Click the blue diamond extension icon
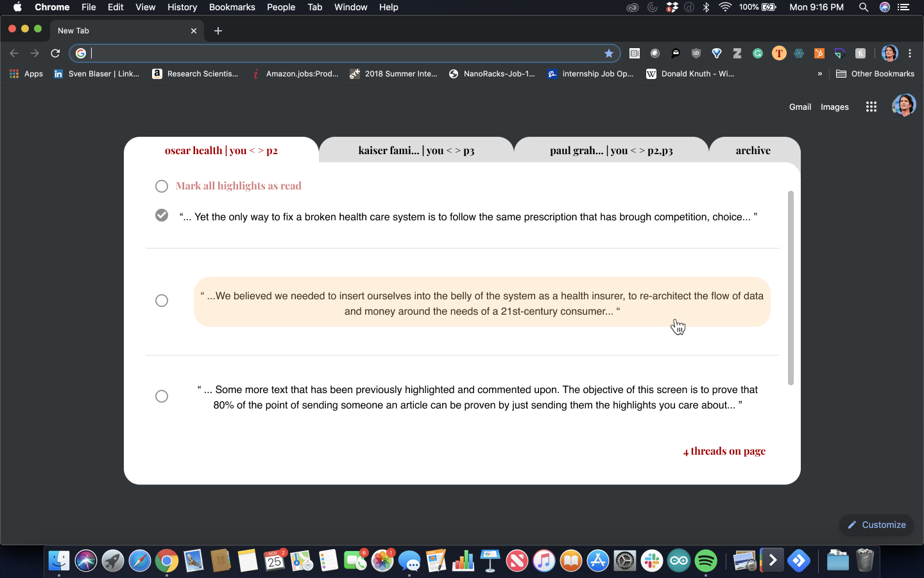The height and width of the screenshot is (578, 924). pyautogui.click(x=717, y=53)
